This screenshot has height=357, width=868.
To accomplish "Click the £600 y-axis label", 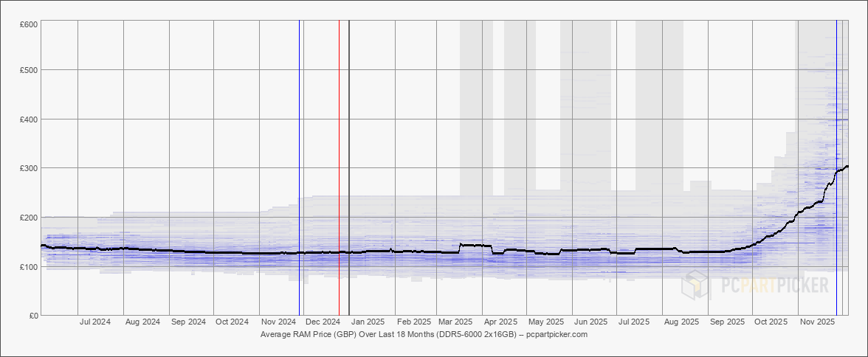I will point(30,24).
